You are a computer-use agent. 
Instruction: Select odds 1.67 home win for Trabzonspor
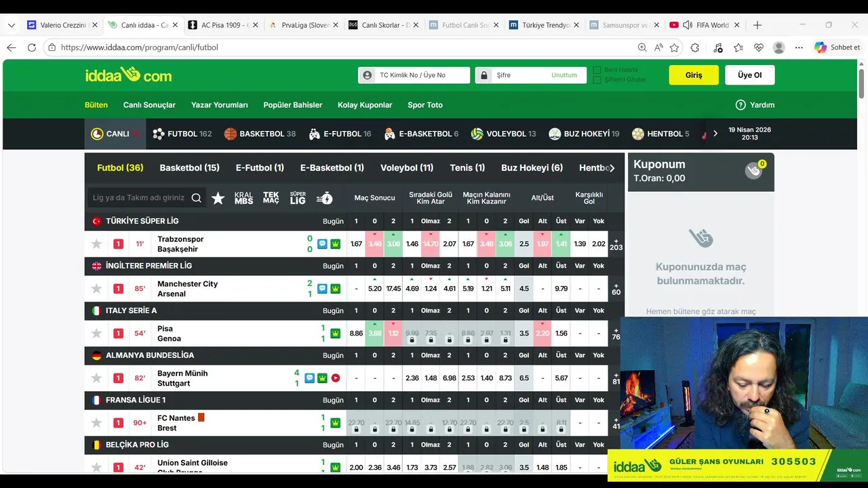click(x=356, y=244)
